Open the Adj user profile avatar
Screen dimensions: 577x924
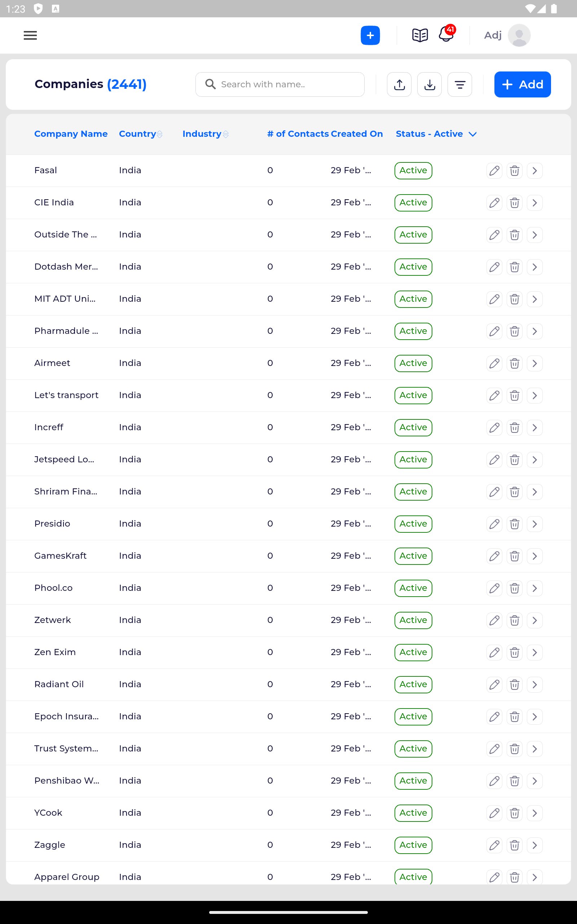[519, 35]
